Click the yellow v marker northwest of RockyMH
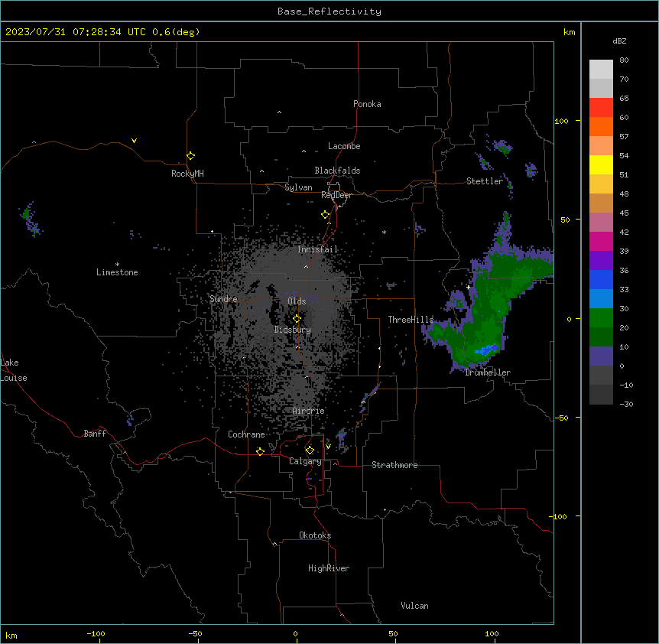Image resolution: width=659 pixels, height=644 pixels. [x=134, y=141]
